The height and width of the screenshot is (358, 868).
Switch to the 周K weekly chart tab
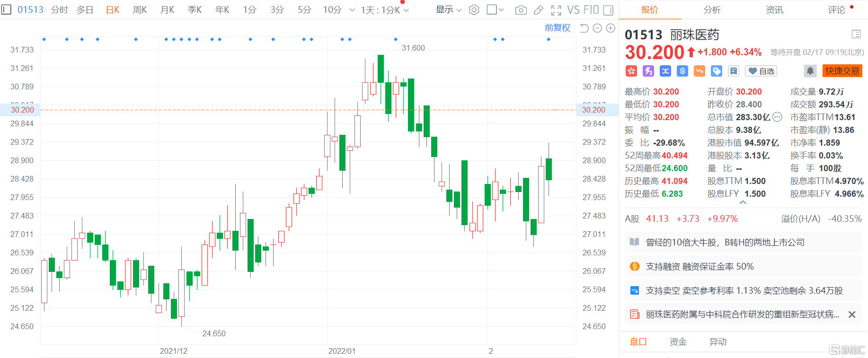click(140, 10)
